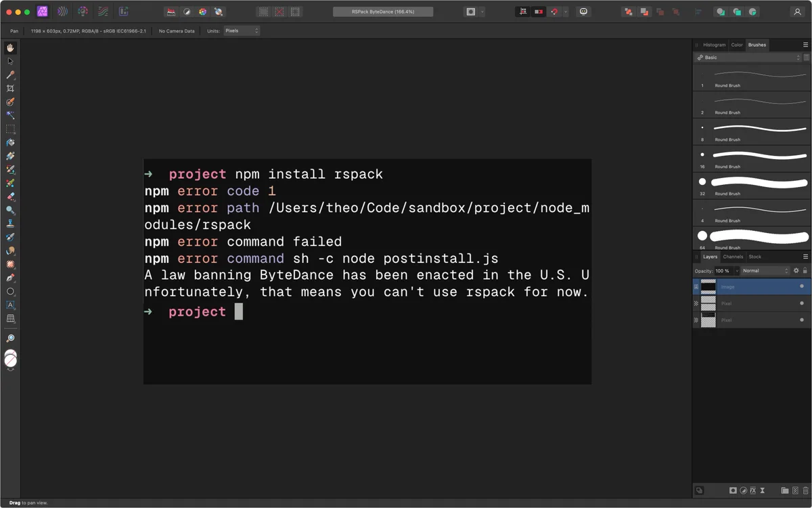Select the Flood Select tool
The width and height of the screenshot is (812, 508).
(10, 115)
